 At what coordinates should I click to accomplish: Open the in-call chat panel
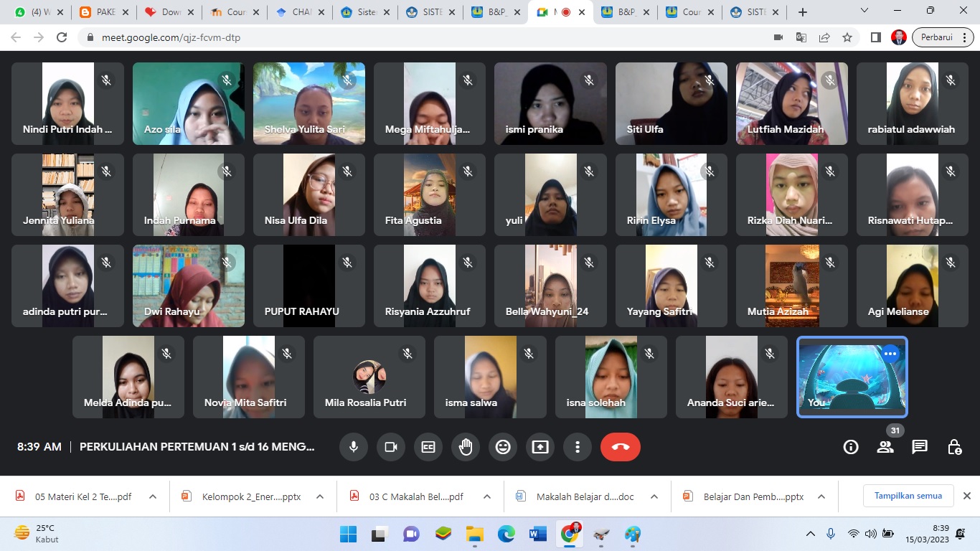point(920,447)
